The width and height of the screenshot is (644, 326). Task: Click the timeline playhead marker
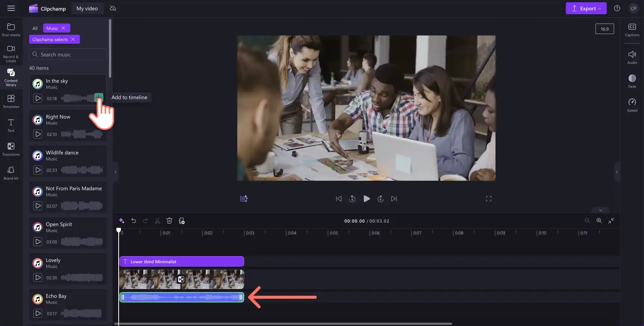tap(119, 230)
